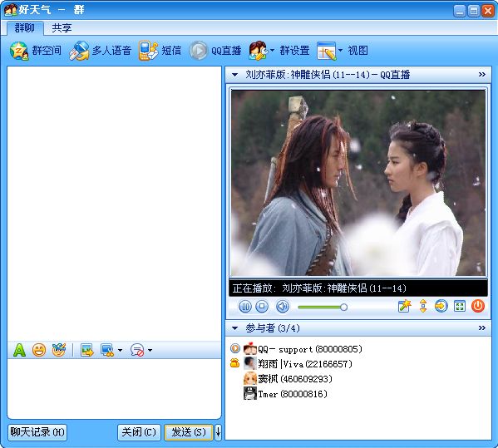This screenshot has width=498, height=448.
Task: Mute the video volume speaker
Action: tap(283, 307)
